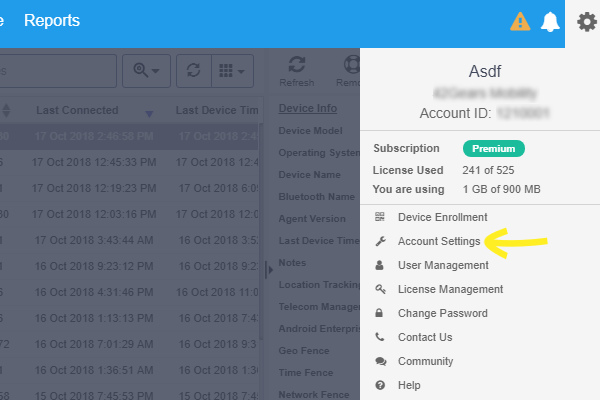Click the phone icon for Contact Us
The image size is (600, 400).
(x=380, y=337)
